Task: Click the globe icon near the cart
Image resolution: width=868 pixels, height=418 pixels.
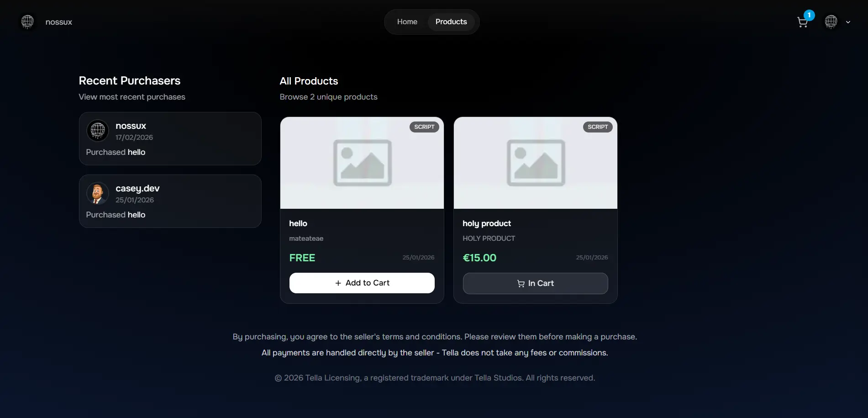Action: (x=831, y=21)
